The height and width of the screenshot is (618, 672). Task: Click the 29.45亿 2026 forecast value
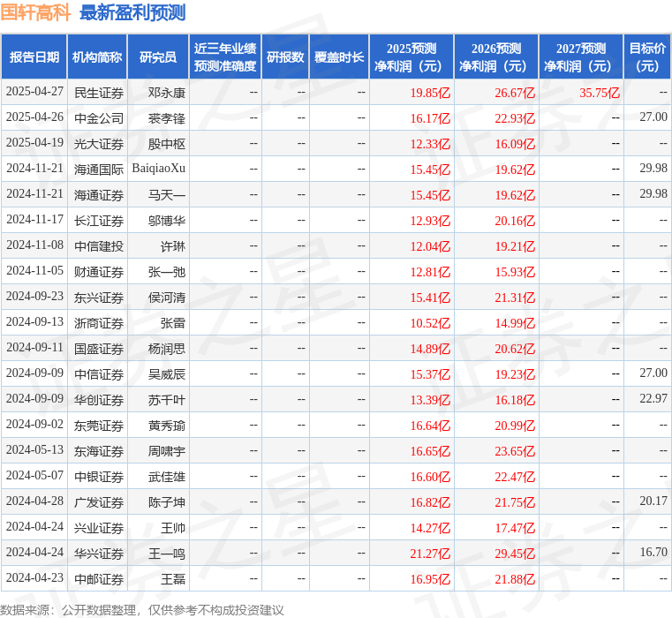click(515, 554)
